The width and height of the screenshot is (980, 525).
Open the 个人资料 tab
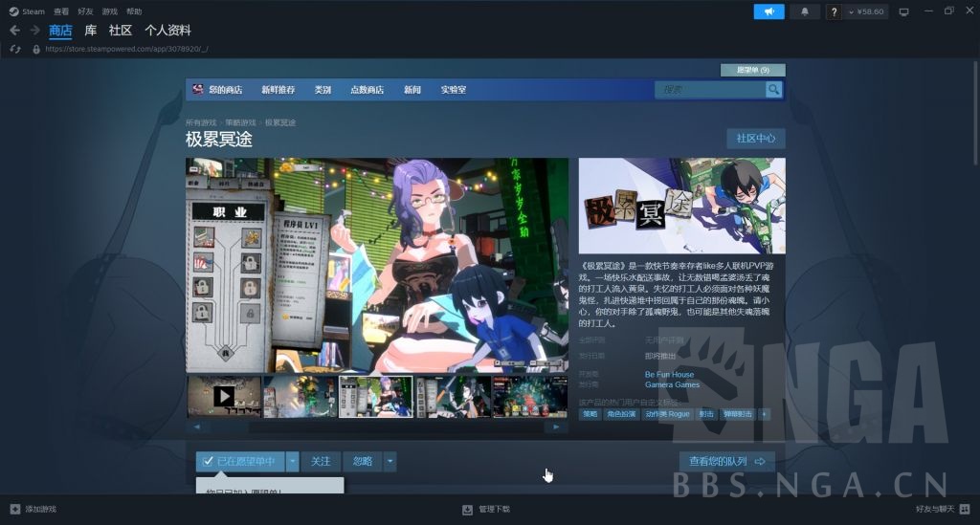pyautogui.click(x=168, y=30)
